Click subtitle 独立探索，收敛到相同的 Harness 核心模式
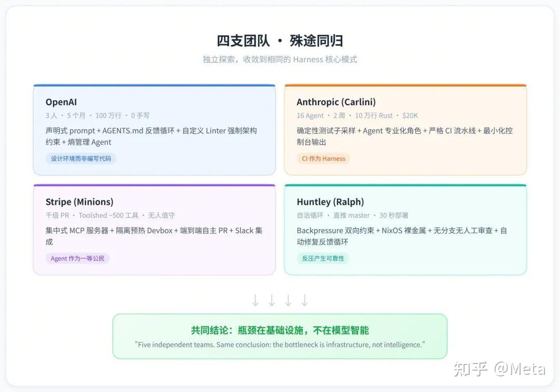The height and width of the screenshot is (392, 560). coord(279,59)
